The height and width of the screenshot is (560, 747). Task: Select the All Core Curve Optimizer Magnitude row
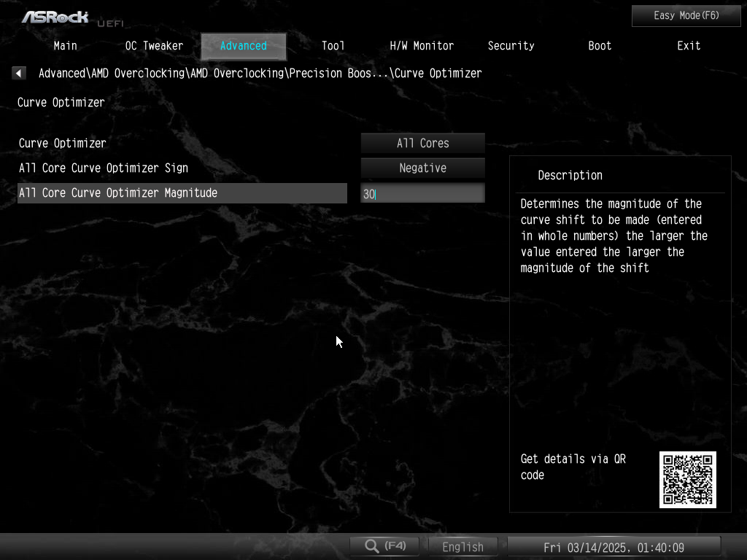click(x=182, y=192)
